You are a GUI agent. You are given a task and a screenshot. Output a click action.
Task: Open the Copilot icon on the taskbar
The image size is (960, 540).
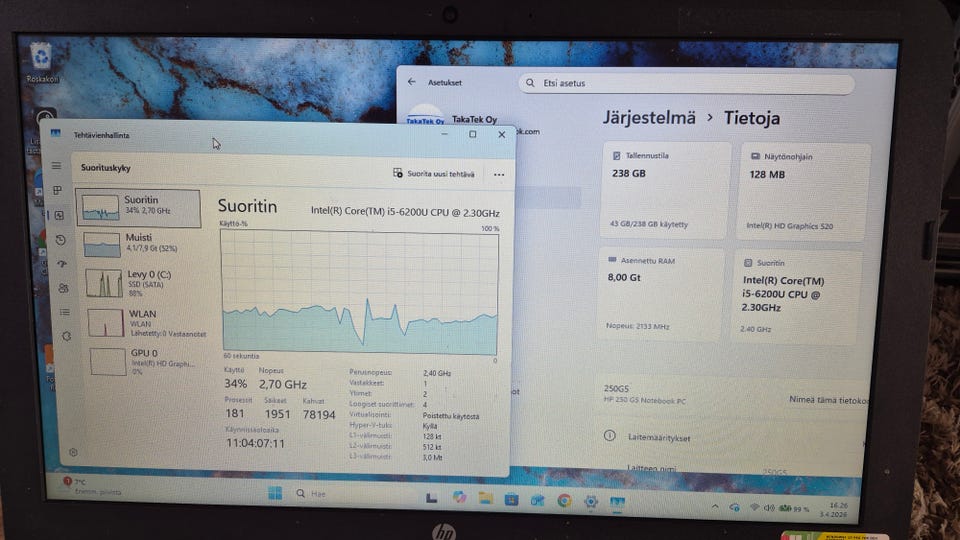[x=459, y=497]
